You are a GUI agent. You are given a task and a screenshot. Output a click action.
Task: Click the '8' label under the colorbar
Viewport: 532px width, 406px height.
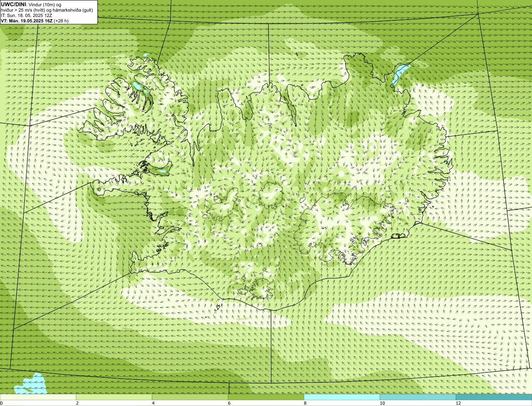(x=305, y=403)
